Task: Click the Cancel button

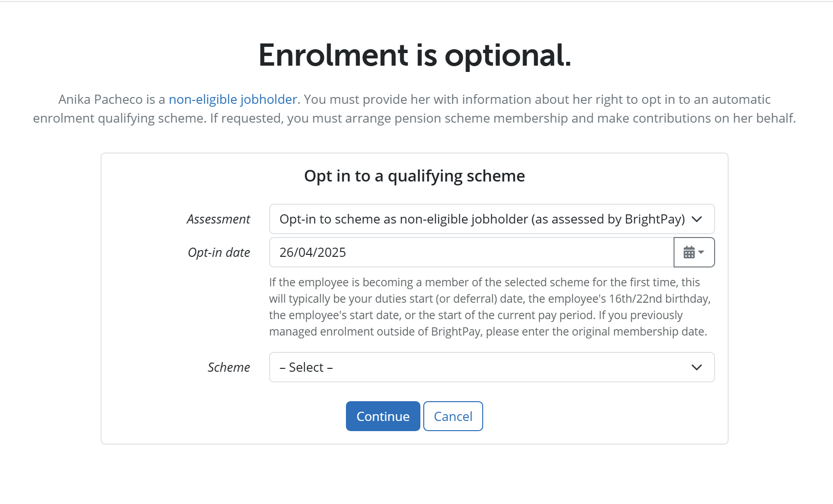Action: coord(453,416)
